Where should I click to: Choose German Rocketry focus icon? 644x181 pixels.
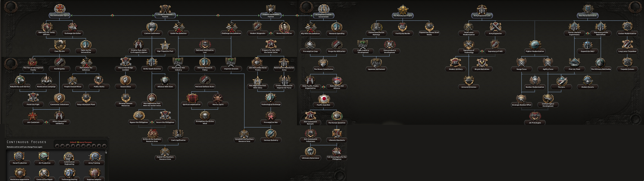click(271, 134)
